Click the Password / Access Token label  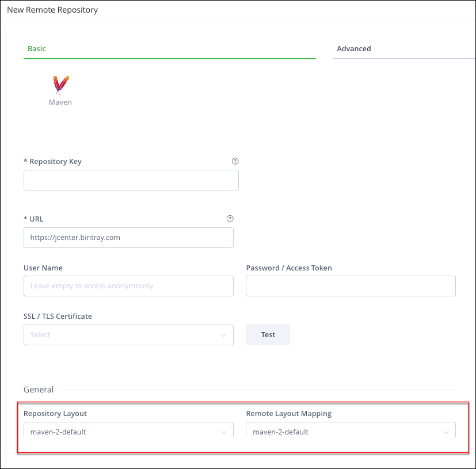(289, 268)
